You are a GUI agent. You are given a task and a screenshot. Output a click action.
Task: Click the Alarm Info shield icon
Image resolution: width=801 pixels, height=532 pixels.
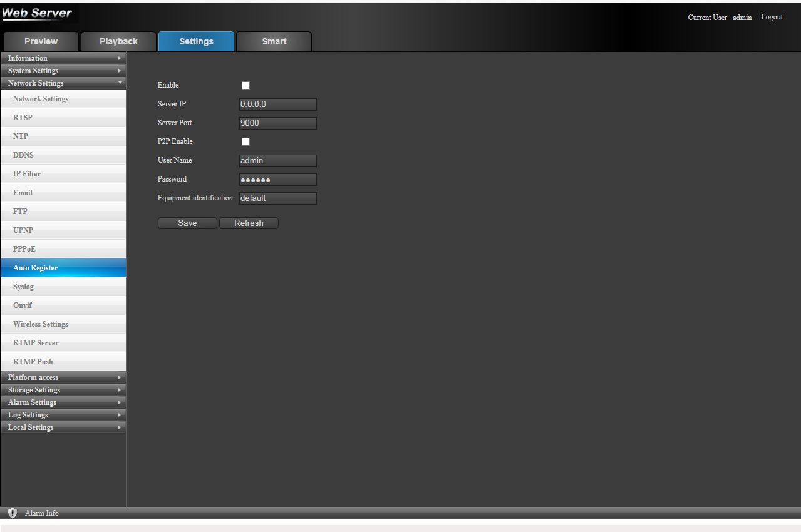[13, 513]
